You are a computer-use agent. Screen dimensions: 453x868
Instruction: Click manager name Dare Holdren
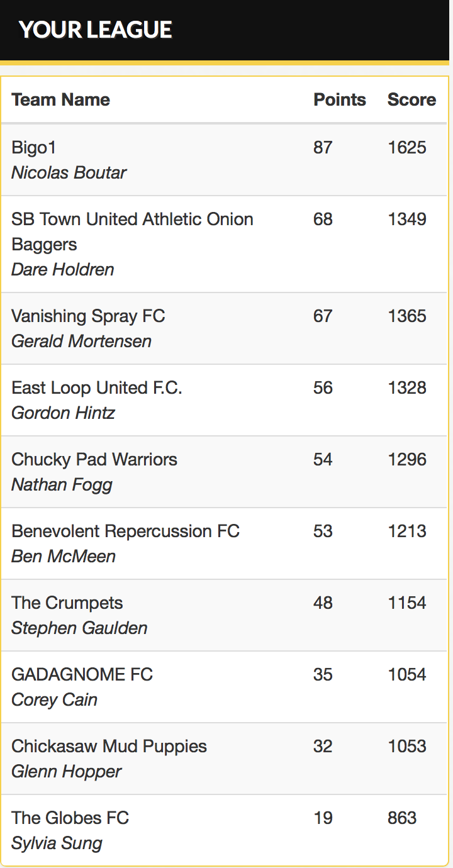pyautogui.click(x=63, y=269)
